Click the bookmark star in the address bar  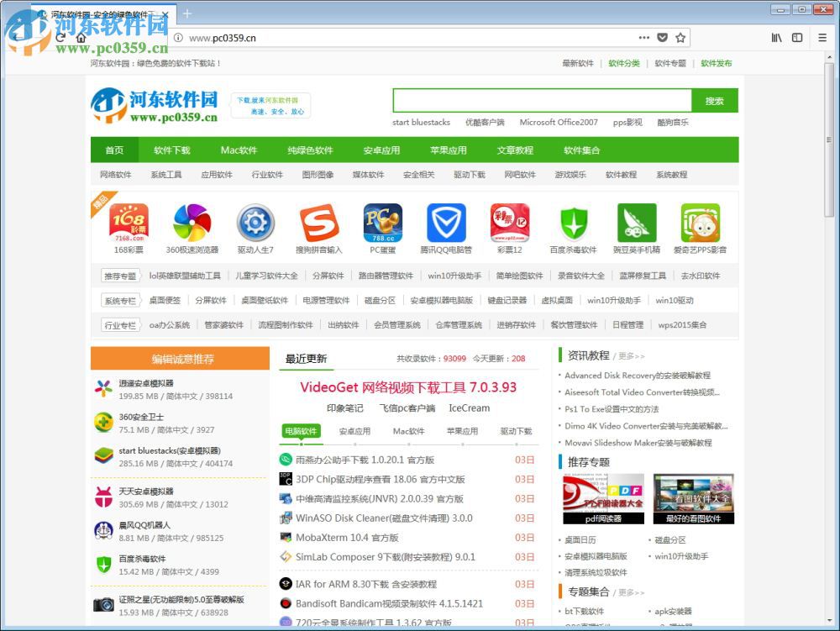680,38
